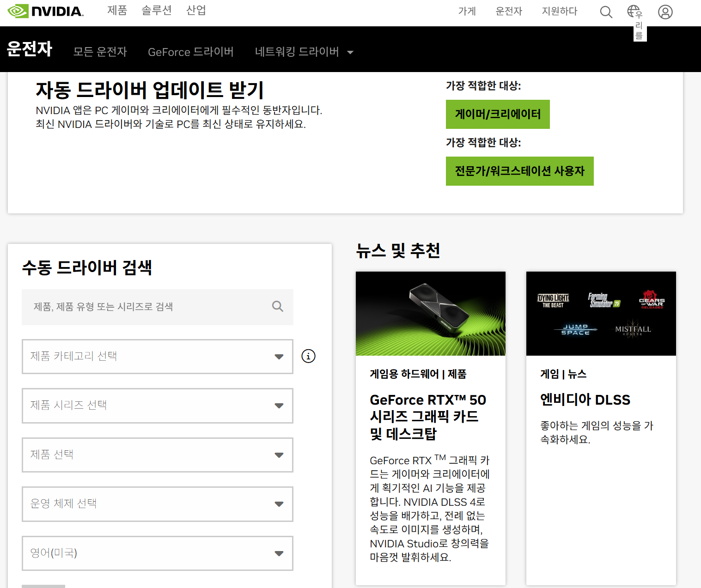The height and width of the screenshot is (588, 701).
Task: Click magnifier icon in manual driver search box
Action: pos(277,306)
